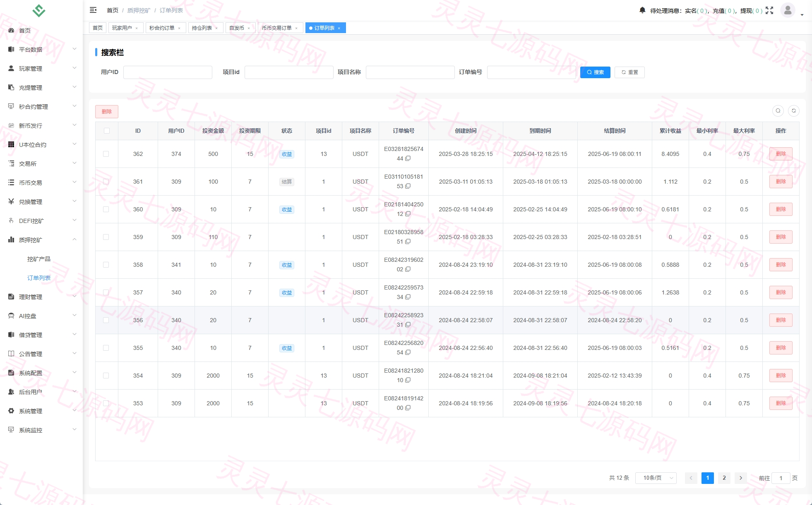Screen dimensions: 812x505
Task: Open the notification bell icon
Action: click(642, 10)
